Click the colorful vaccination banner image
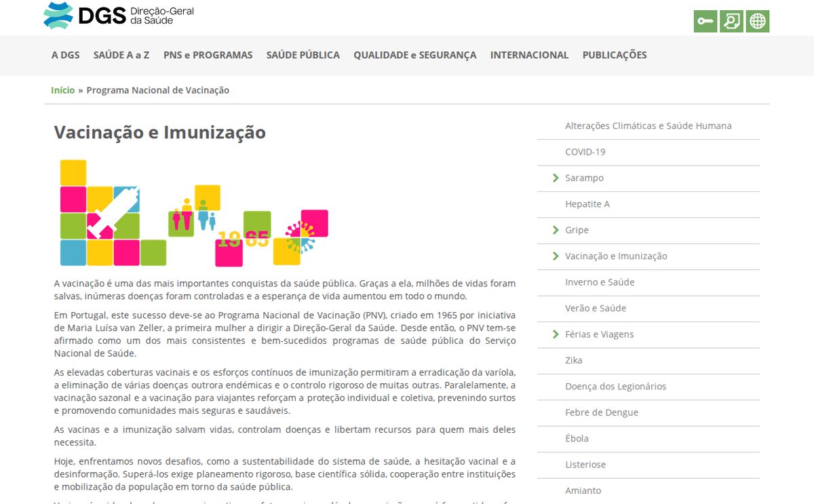The height and width of the screenshot is (504, 814). point(194,213)
